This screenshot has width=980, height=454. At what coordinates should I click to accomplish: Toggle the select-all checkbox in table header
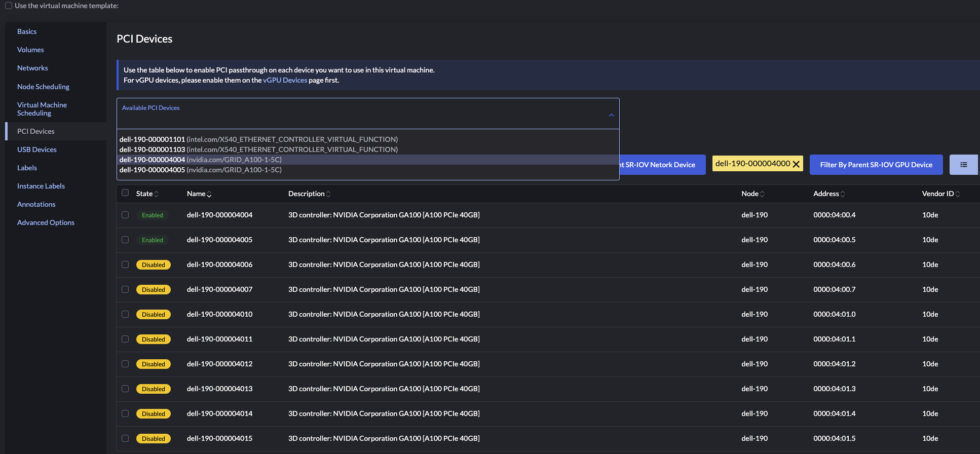pyautogui.click(x=125, y=193)
